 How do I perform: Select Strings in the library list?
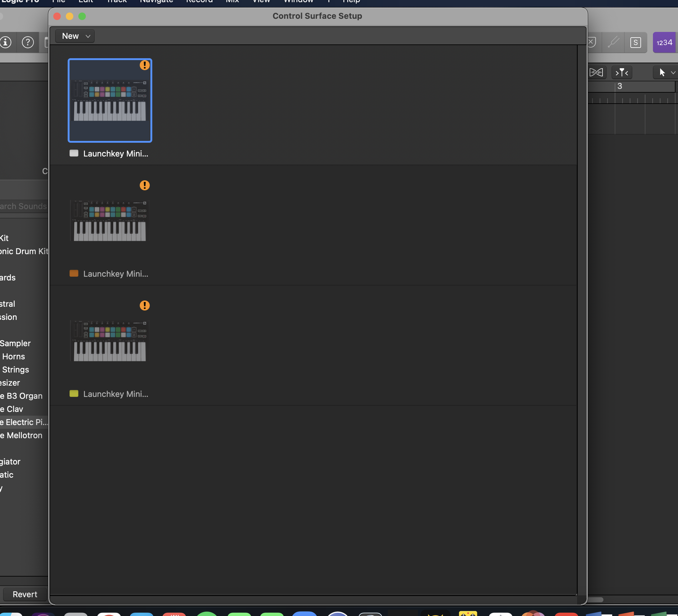15,370
